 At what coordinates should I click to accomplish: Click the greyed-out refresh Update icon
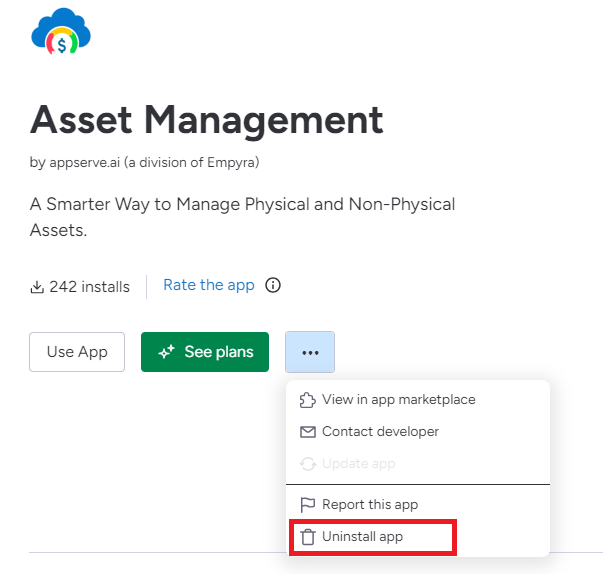(x=308, y=464)
